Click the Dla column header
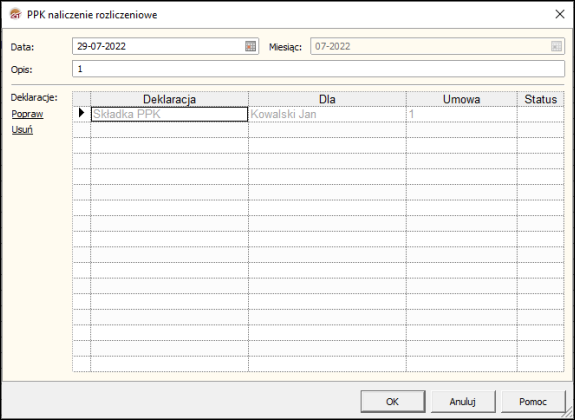Viewport: 575px width, 420px height. point(327,99)
